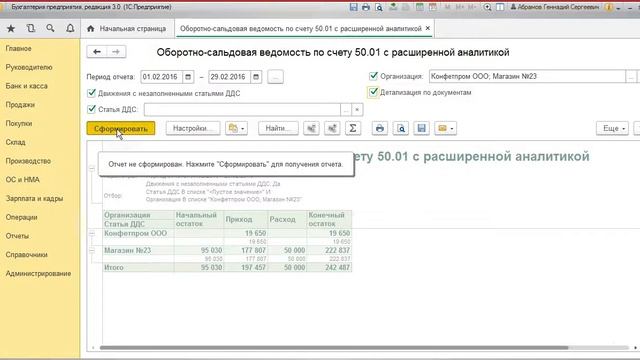Screen dimensions: 640x360
Task: Click the Sigma sum icon
Action: pyautogui.click(x=353, y=128)
